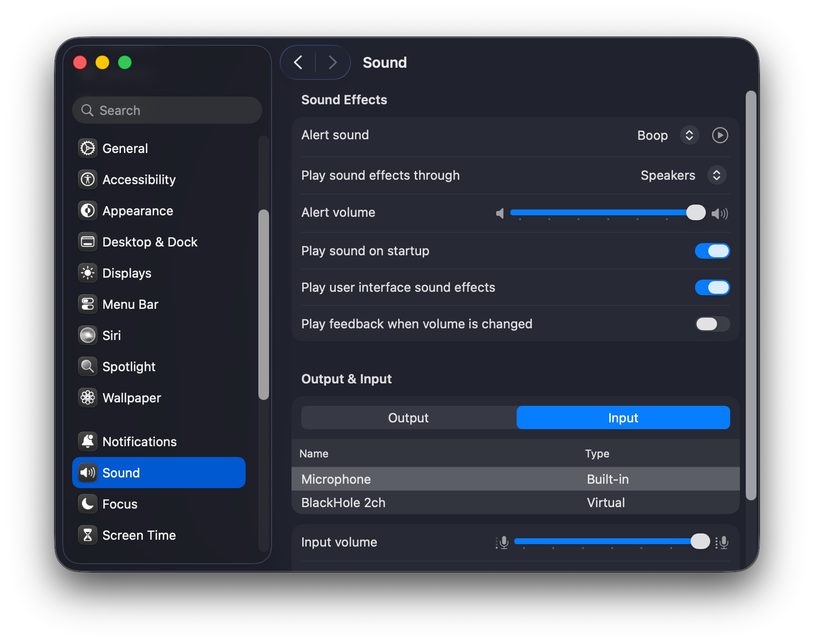Viewport: 814px width, 644px height.
Task: Disable Play sound on startup
Action: coord(712,251)
